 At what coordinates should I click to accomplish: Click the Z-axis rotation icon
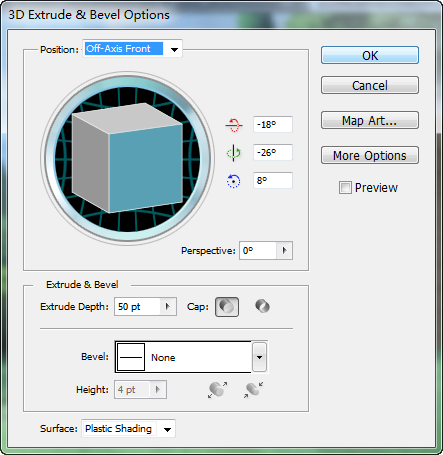233,181
